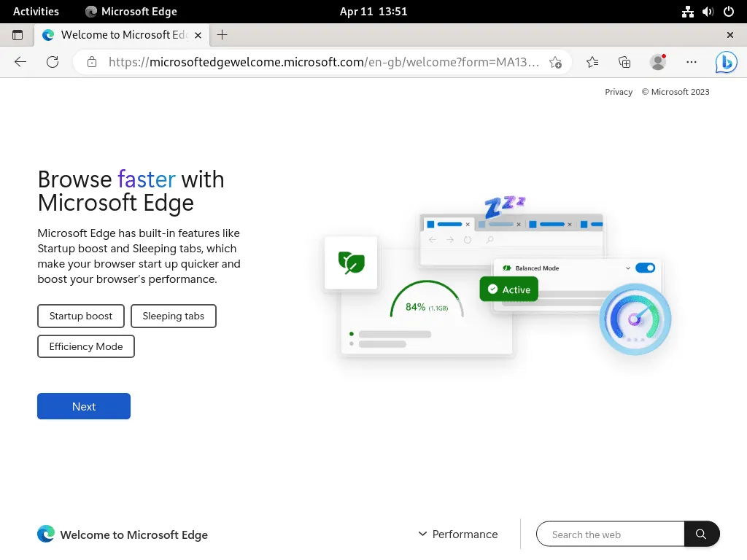
Task: Click the site lock icon in address bar
Action: tap(92, 62)
